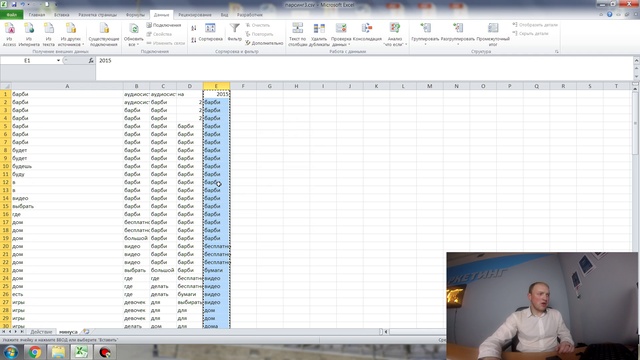Click cell E1 containing 2015
This screenshot has width=640, height=360.
pyautogui.click(x=216, y=94)
